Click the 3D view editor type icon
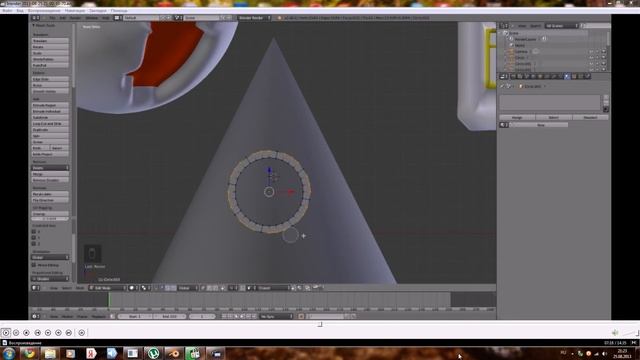 35,288
